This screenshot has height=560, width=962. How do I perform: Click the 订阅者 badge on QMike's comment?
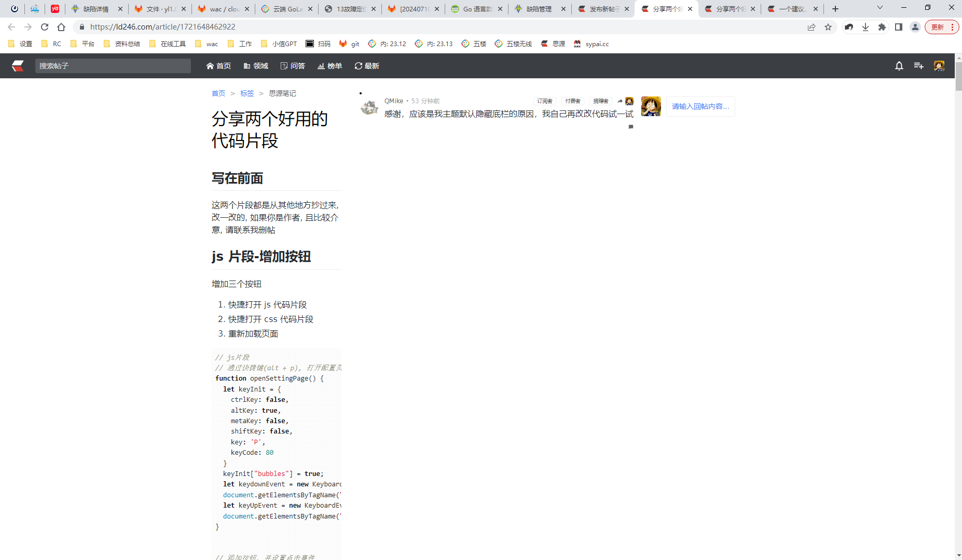pyautogui.click(x=545, y=101)
